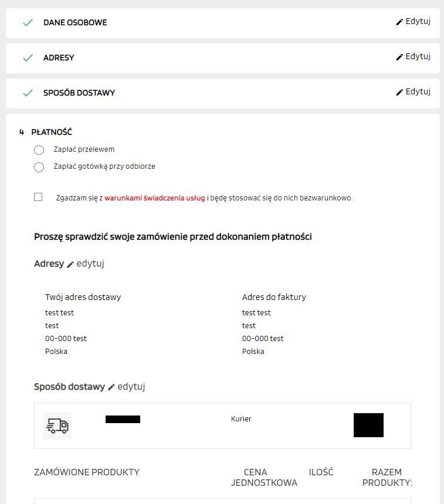Screen dimensions: 444x504
Task: Click the PŁATNOŚĆ step heading
Action: click(x=52, y=132)
